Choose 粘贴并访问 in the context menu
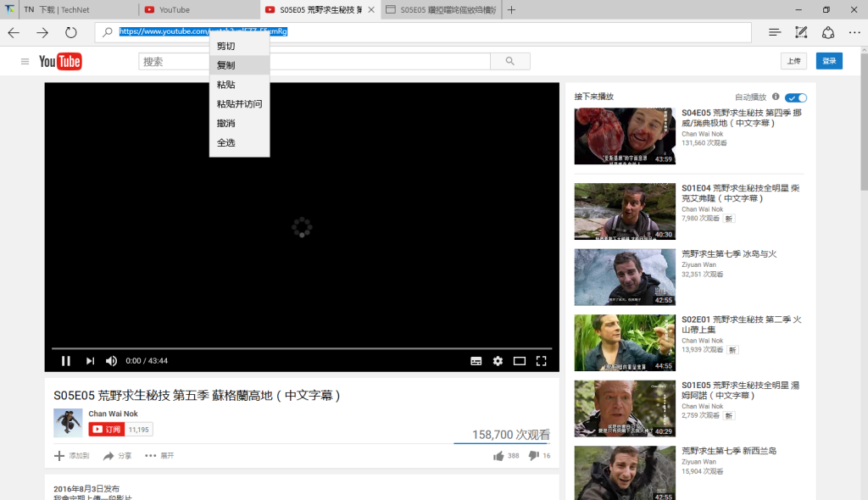Image resolution: width=868 pixels, height=500 pixels. 240,104
